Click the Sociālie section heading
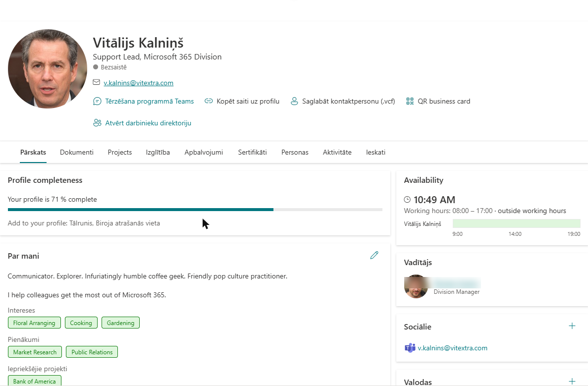The height and width of the screenshot is (386, 588). click(x=418, y=327)
